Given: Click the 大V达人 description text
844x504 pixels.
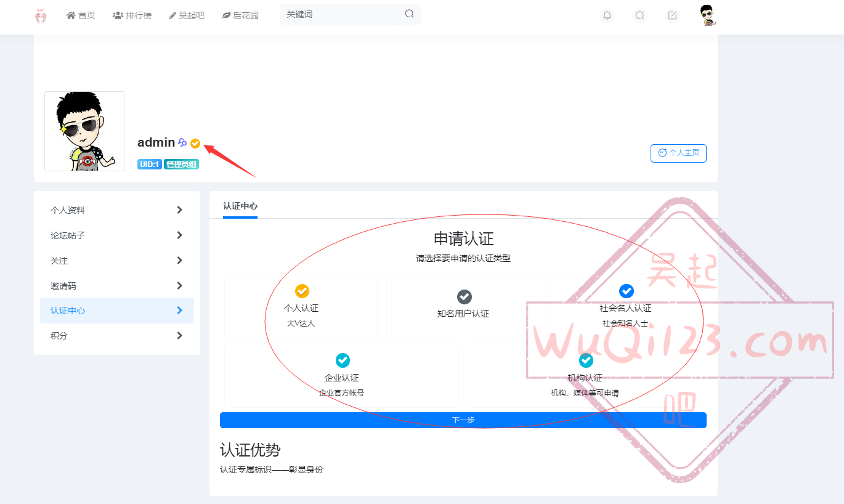Looking at the screenshot, I should pos(301,323).
